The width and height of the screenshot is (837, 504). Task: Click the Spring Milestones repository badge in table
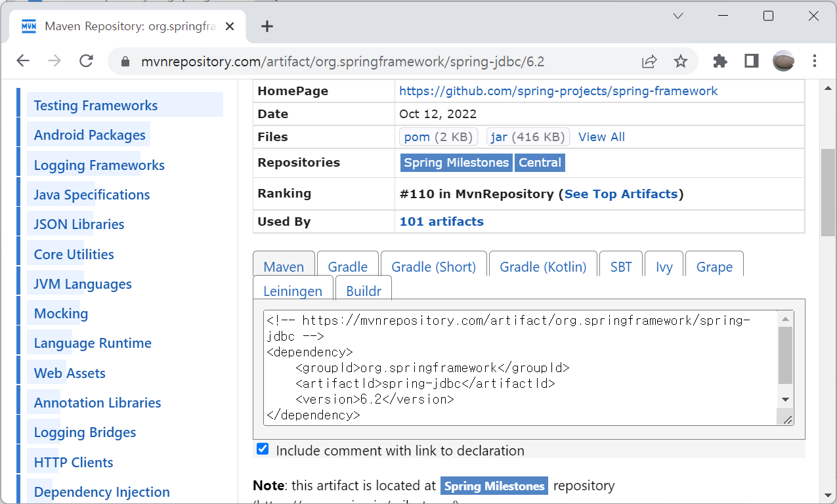point(456,163)
